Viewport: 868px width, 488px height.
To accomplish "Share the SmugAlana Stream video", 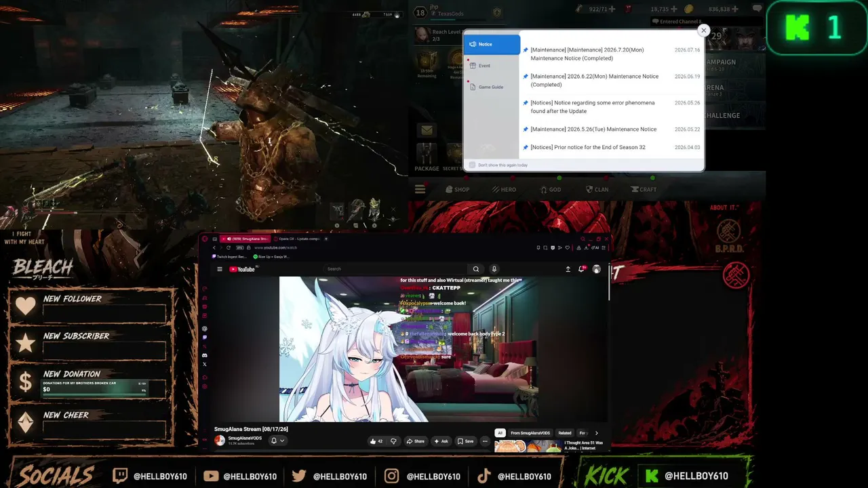I will (415, 441).
